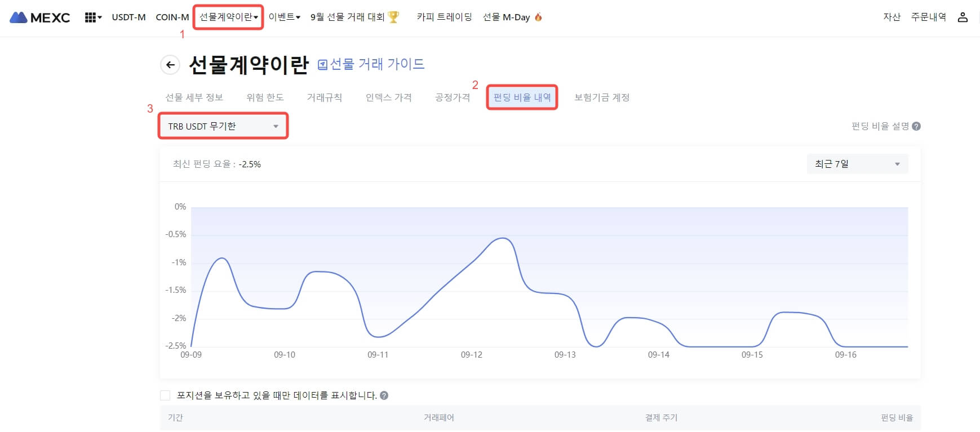Open the TRB USDT 무기한 pair dropdown
980x432 pixels.
tap(223, 126)
